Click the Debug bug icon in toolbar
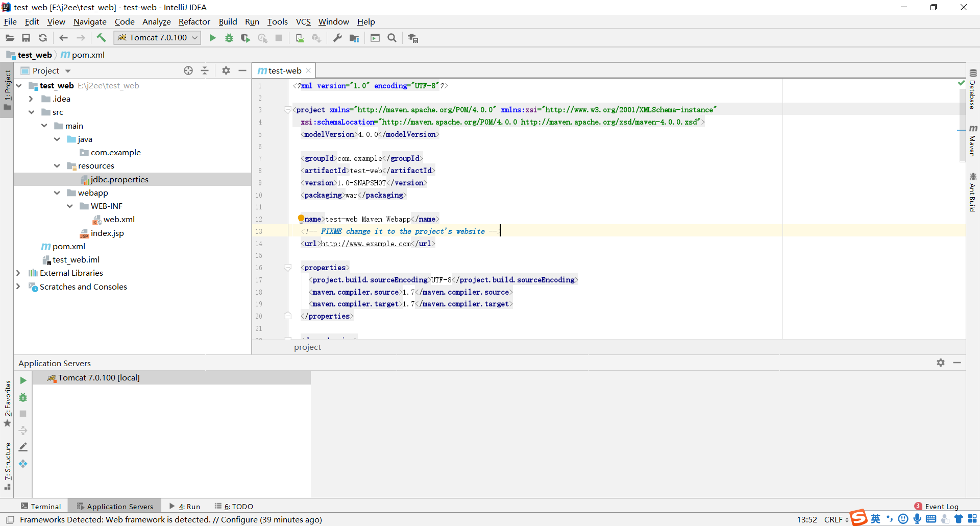980x526 pixels. 229,38
